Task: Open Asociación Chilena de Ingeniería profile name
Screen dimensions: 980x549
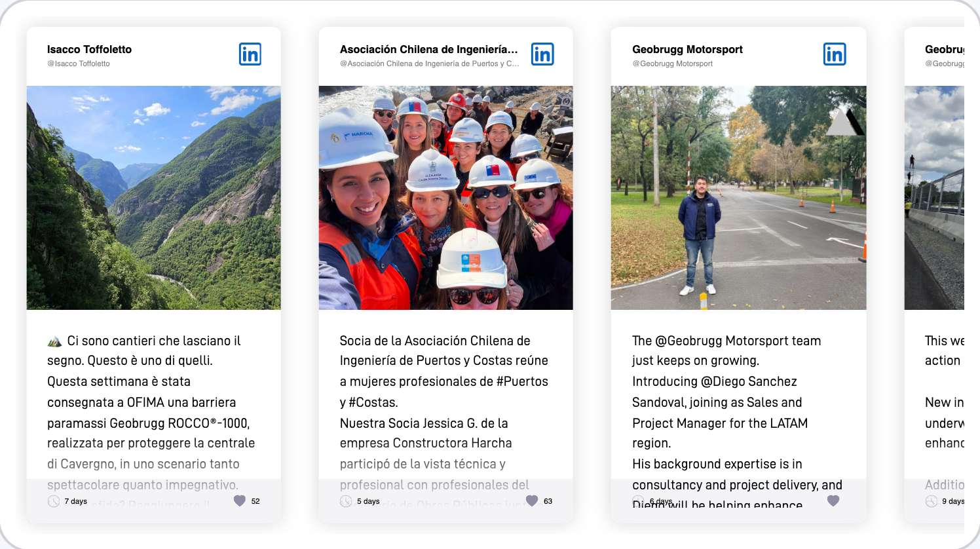Action: [429, 49]
